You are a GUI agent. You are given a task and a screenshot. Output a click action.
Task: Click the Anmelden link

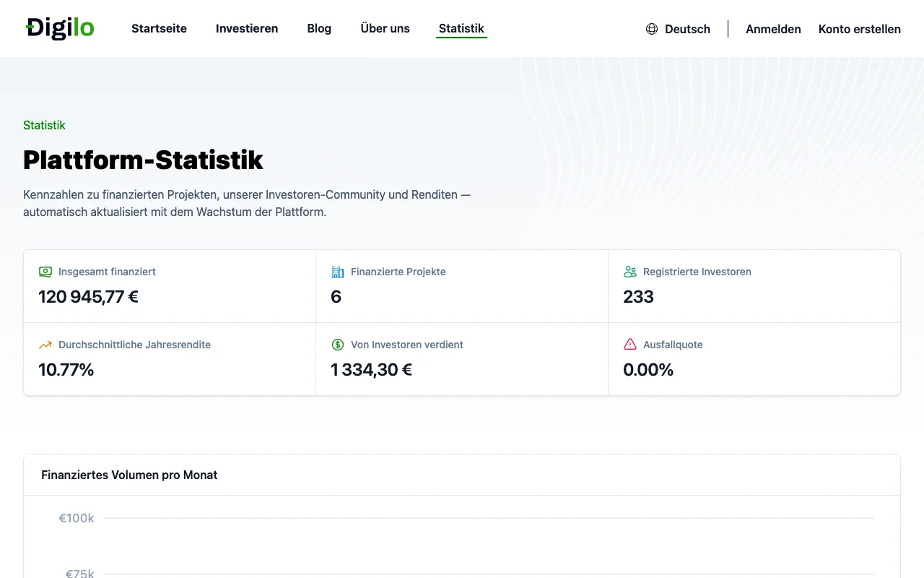773,29
